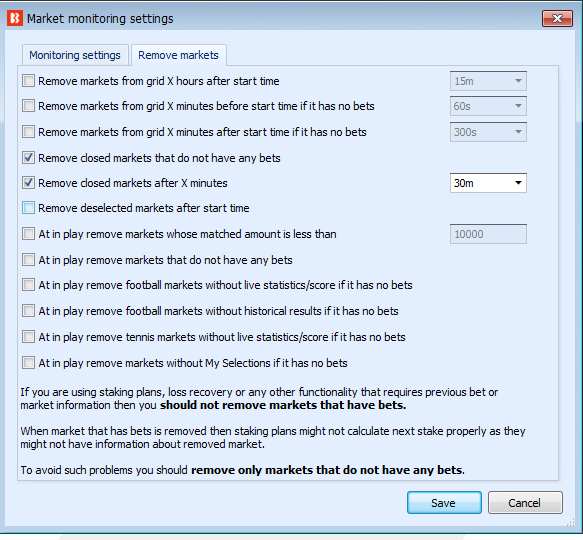
Task: Check remove markets after start time if no bets
Action: pos(28,132)
